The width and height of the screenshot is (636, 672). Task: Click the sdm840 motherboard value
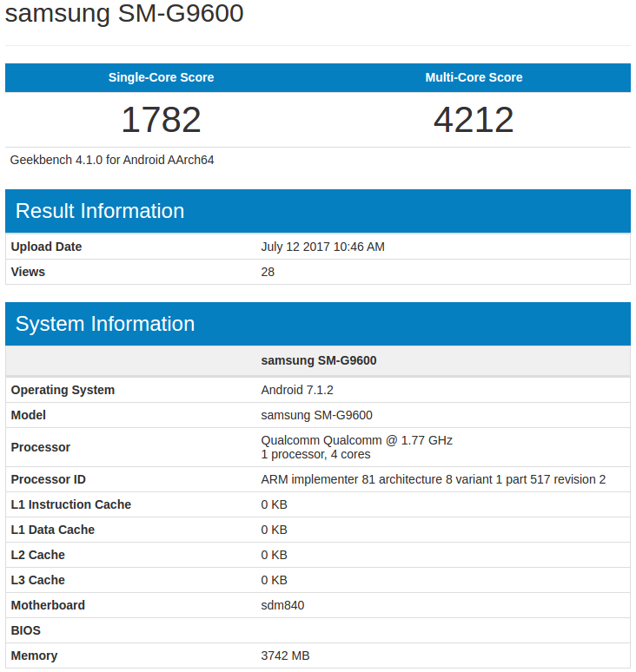282,605
